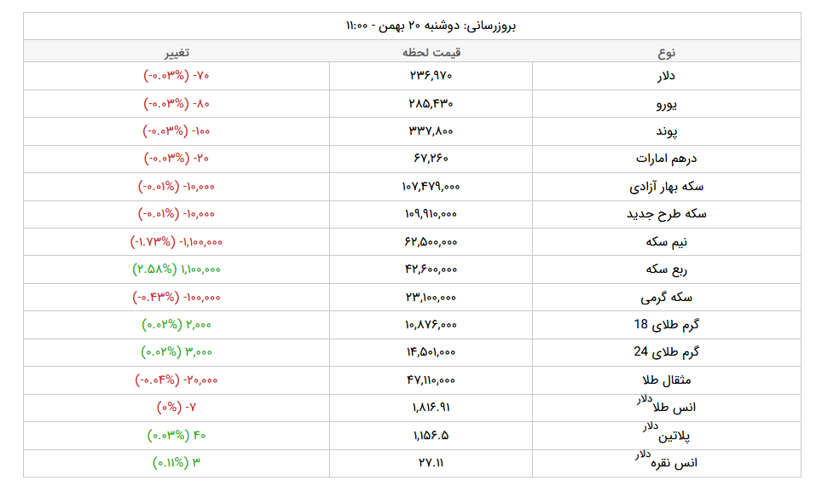Click the green change ۲,۰۰۰ (۰.۰۲%)
The height and width of the screenshot is (504, 816).
(x=177, y=324)
